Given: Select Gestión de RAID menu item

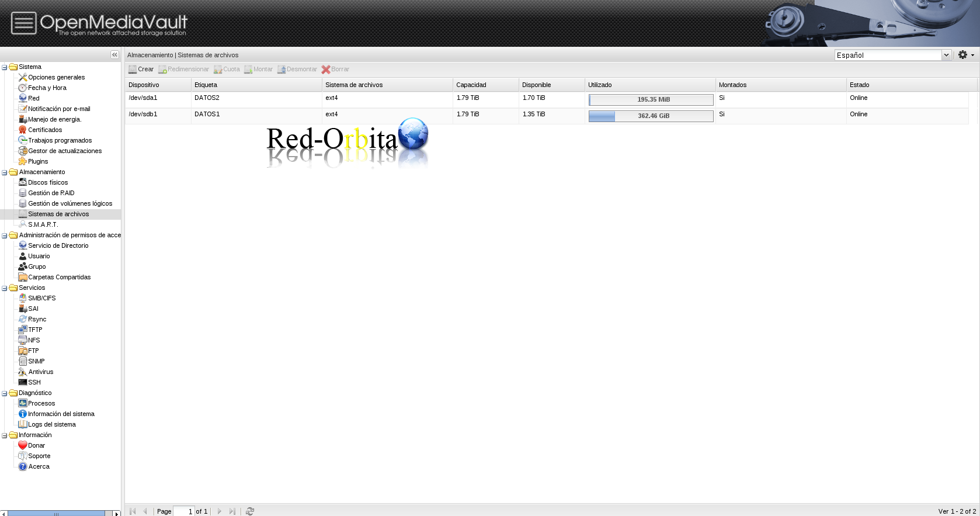Looking at the screenshot, I should click(x=51, y=193).
